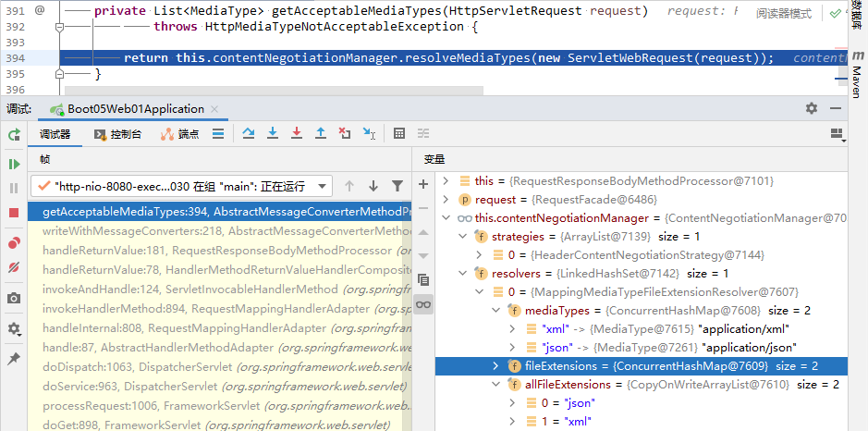868x431 pixels.
Task: Drop the current frame
Action: 345,133
